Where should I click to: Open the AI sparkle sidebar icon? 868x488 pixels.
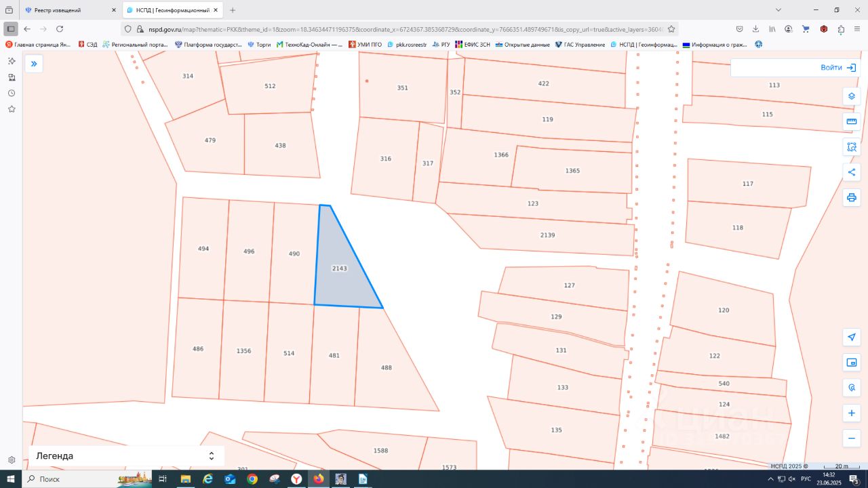[x=12, y=61]
